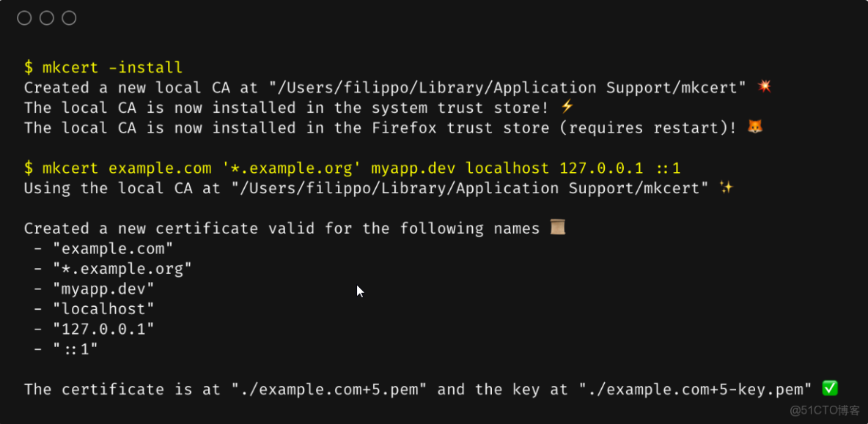Click the leftmost traffic light circle
The image size is (868, 424).
[23, 18]
